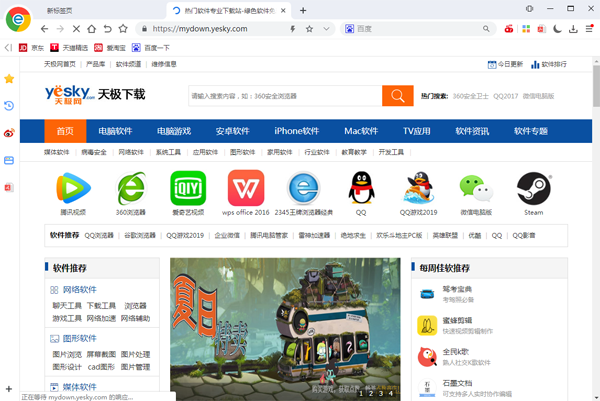Open the downloads arrow icon
The width and height of the screenshot is (600, 401).
click(x=573, y=29)
